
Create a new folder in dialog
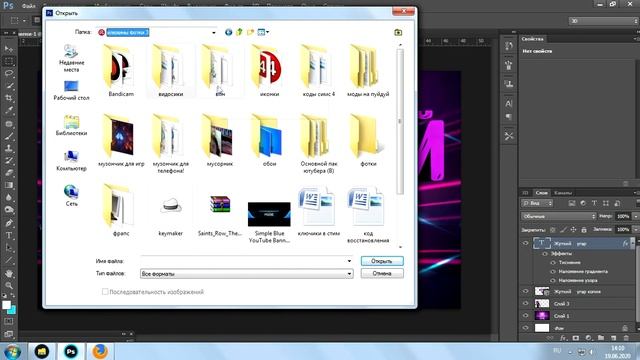coord(250,32)
